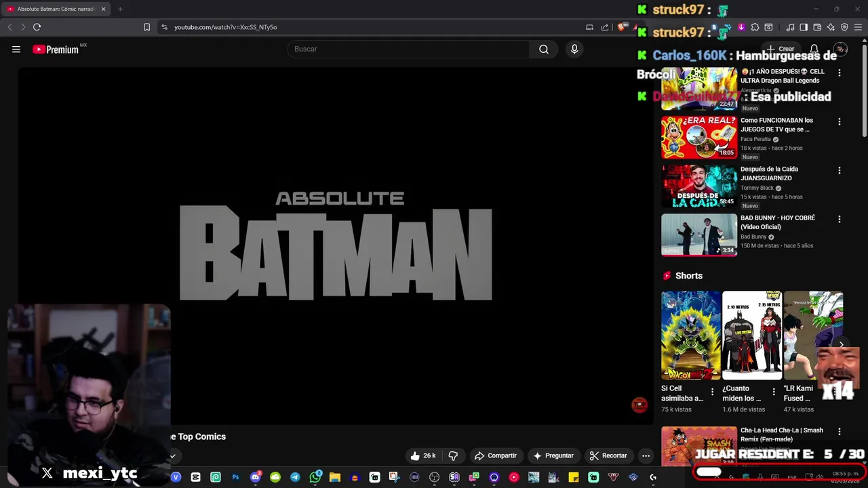Open the Brave Shields lion icon

click(x=621, y=27)
